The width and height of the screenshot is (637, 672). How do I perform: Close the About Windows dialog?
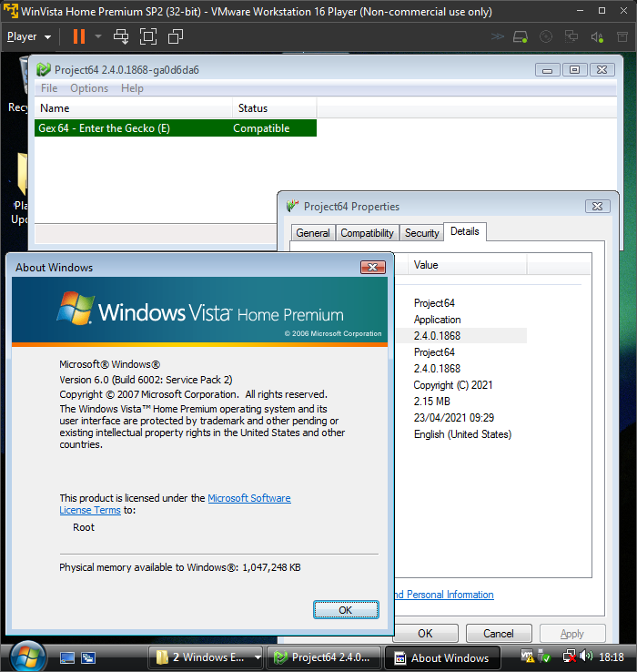[373, 268]
